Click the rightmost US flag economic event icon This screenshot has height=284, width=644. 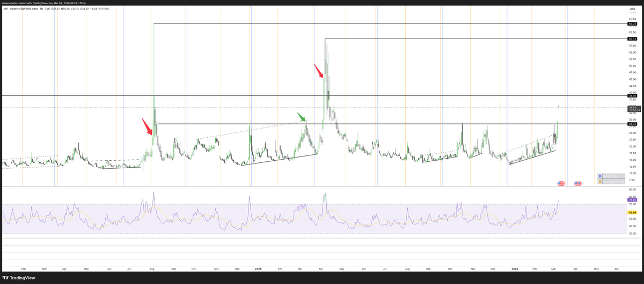[x=580, y=183]
